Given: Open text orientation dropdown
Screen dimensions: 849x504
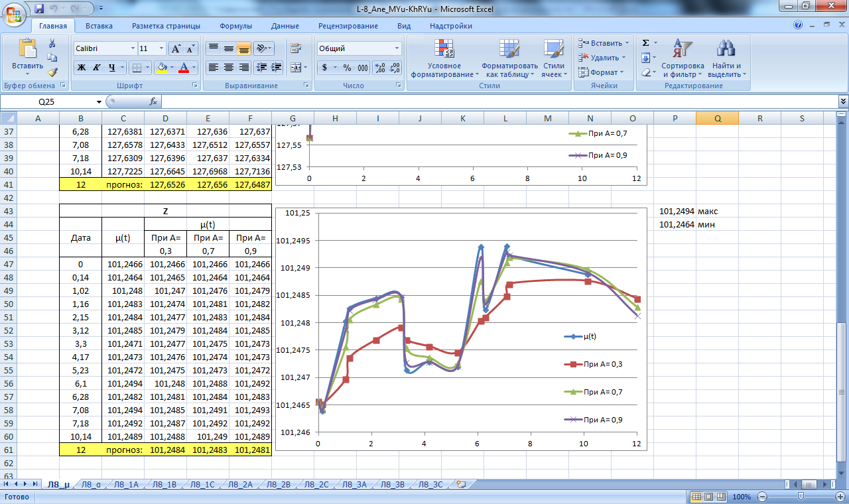Looking at the screenshot, I should (264, 48).
